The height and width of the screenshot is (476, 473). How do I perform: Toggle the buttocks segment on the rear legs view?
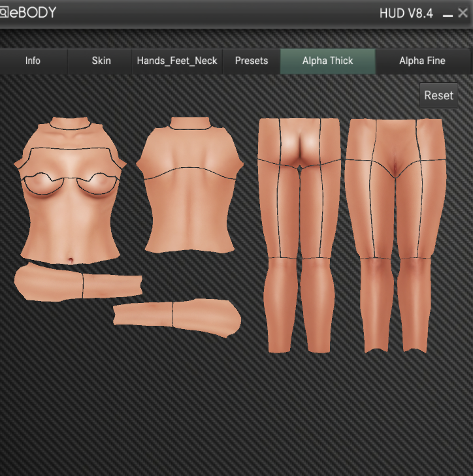point(299,140)
